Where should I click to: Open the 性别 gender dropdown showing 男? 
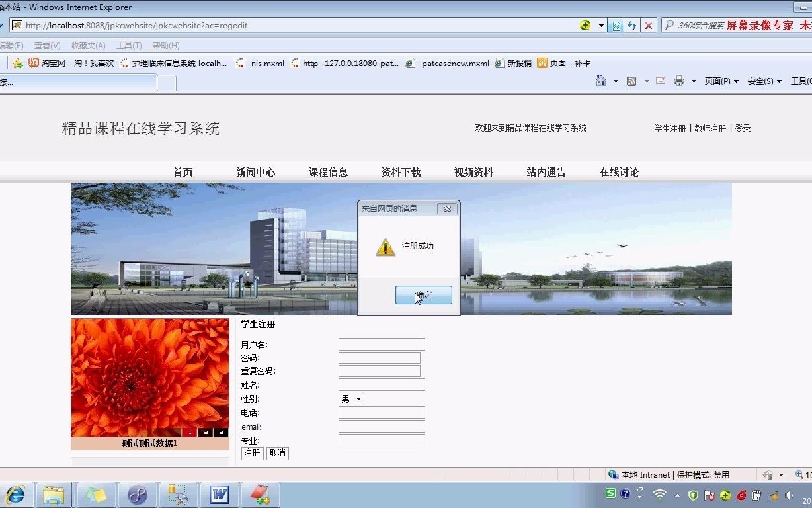pyautogui.click(x=350, y=398)
